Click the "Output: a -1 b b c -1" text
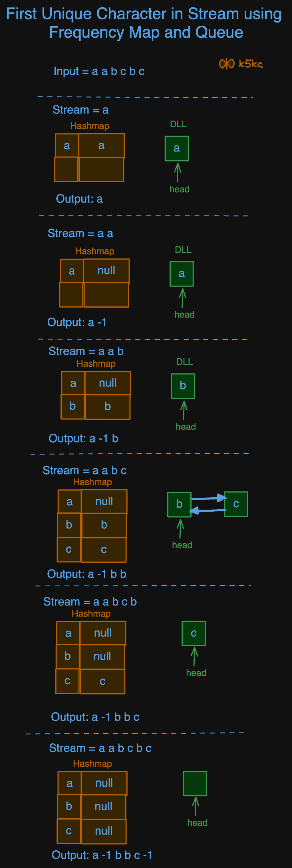This screenshot has width=292, height=868. [102, 855]
